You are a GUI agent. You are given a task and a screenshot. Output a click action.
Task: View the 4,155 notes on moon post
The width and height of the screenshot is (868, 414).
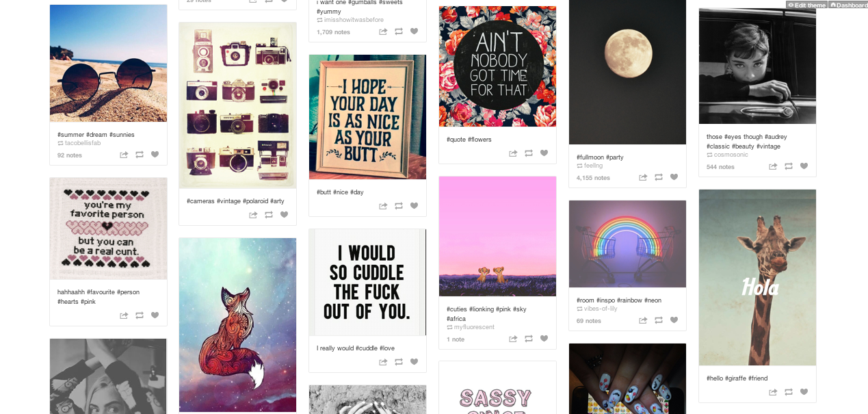(x=593, y=178)
